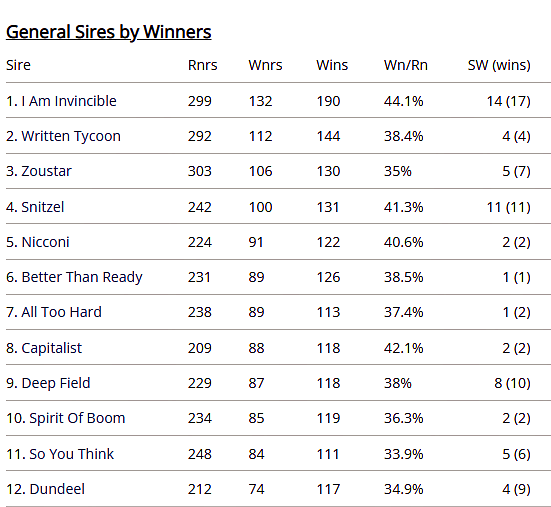Screen dimensions: 551x507
Task: Select Better Than Ready in the table
Action: (82, 277)
